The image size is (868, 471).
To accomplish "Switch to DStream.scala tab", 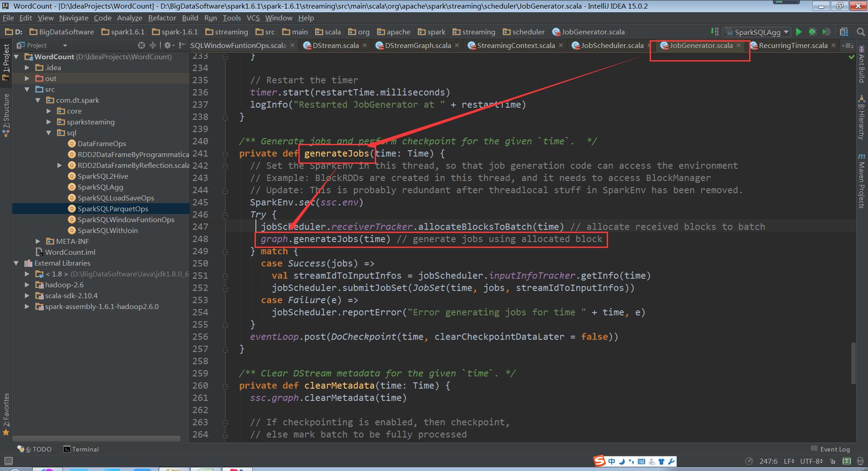I will (335, 45).
